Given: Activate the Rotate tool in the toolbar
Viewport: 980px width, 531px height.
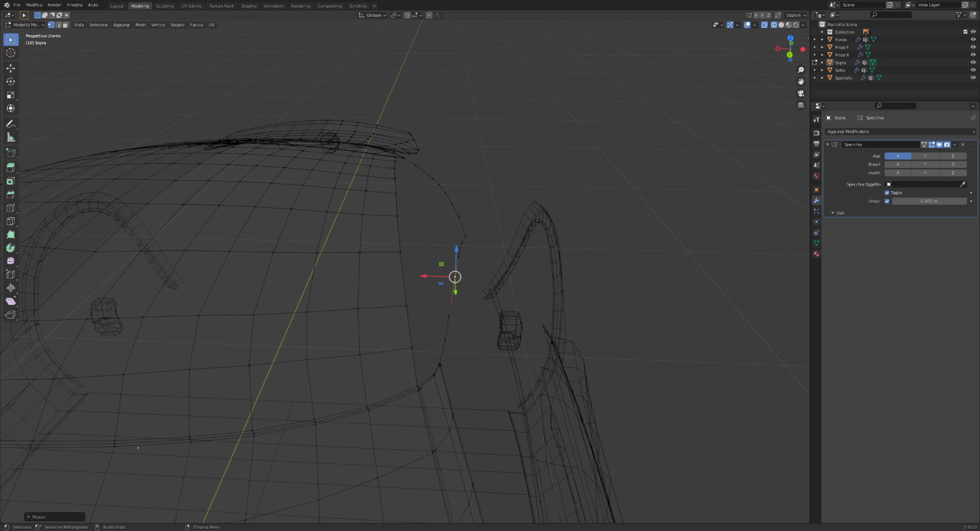Looking at the screenshot, I should [11, 82].
